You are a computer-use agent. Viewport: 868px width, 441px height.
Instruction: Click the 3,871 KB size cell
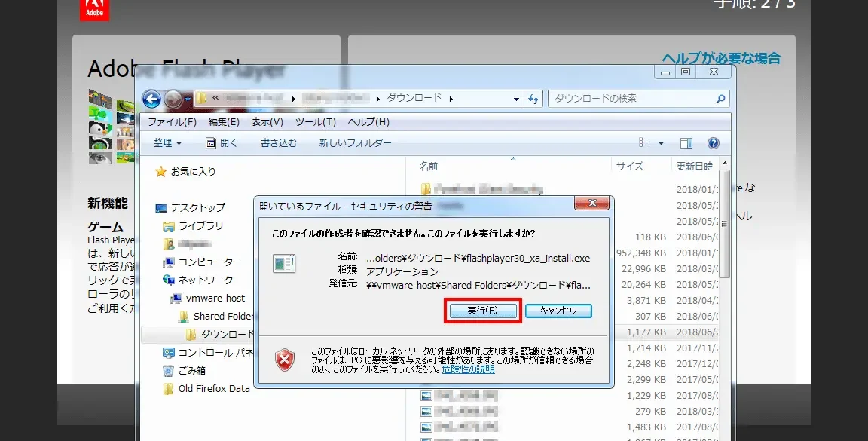[646, 300]
